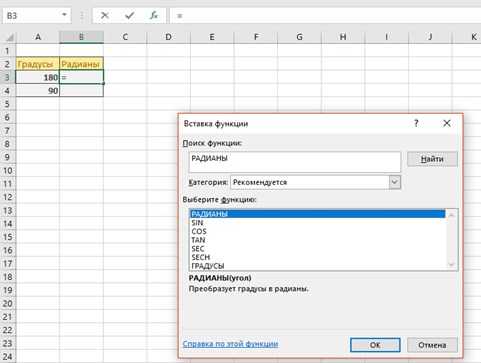Close the Вставка функции dialog

click(447, 123)
